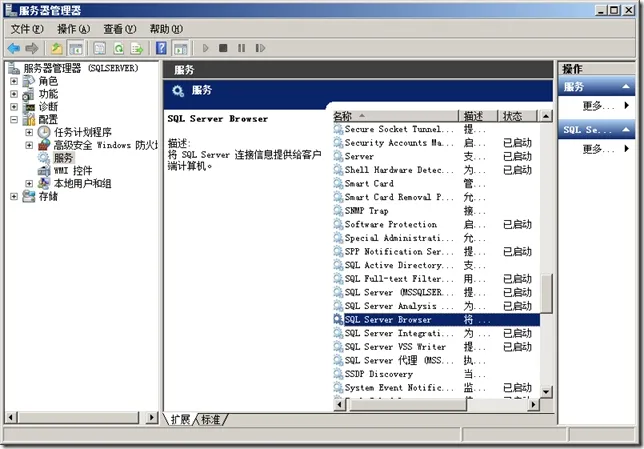Pause the service with pause button
The width and height of the screenshot is (644, 449).
pos(242,48)
